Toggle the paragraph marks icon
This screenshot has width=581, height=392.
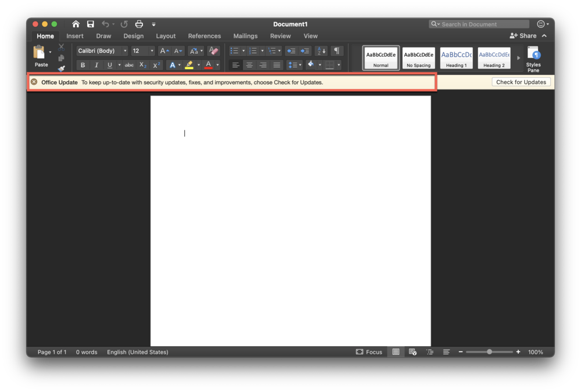point(336,51)
